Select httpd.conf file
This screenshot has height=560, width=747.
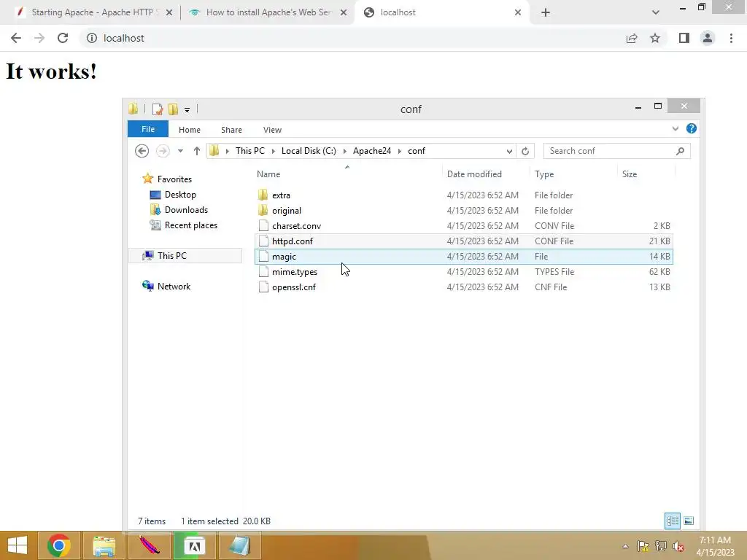pyautogui.click(x=464, y=241)
